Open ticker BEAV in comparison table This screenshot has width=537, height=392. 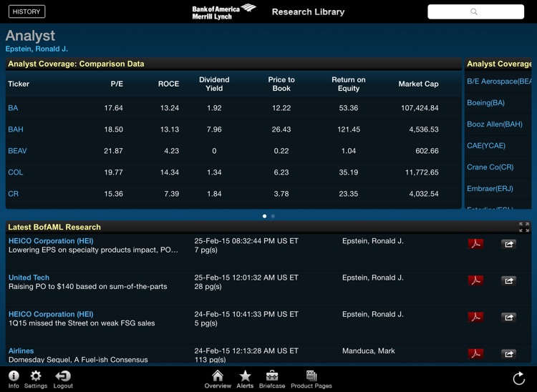click(17, 151)
